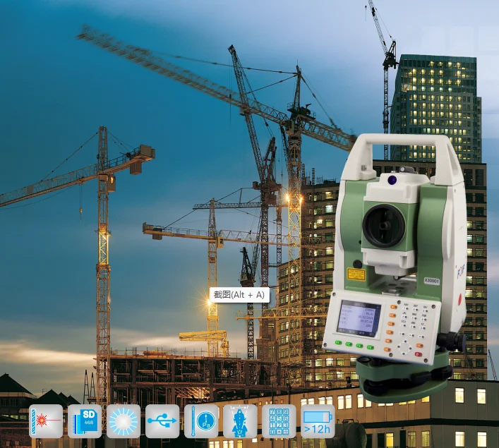The image size is (499, 448).
Task: Click the 截图(Alt + A) tooltip
Action: (239, 295)
